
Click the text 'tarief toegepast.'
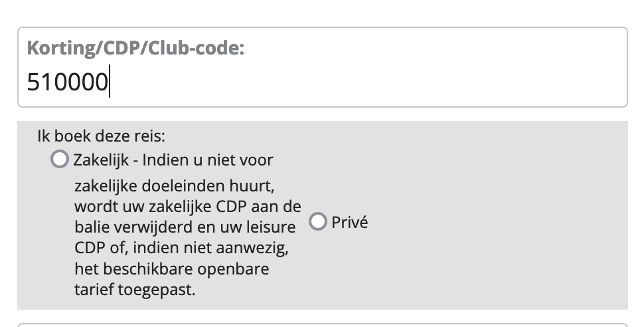point(135,291)
